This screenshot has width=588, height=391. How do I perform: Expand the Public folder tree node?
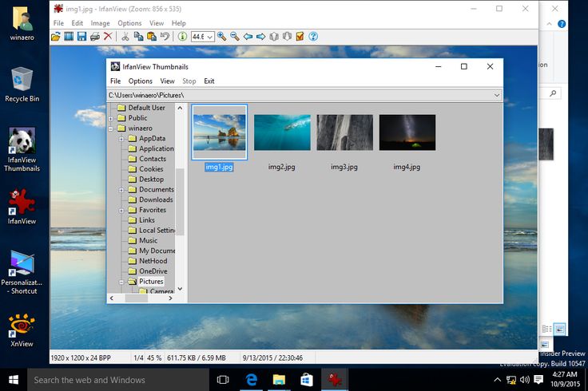(111, 119)
